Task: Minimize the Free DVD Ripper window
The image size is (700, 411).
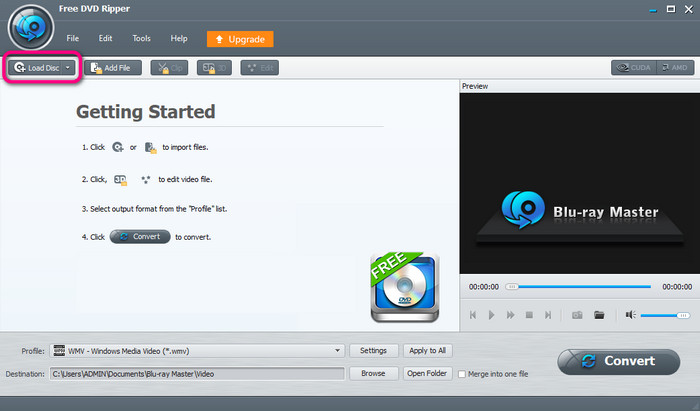Action: [653, 9]
